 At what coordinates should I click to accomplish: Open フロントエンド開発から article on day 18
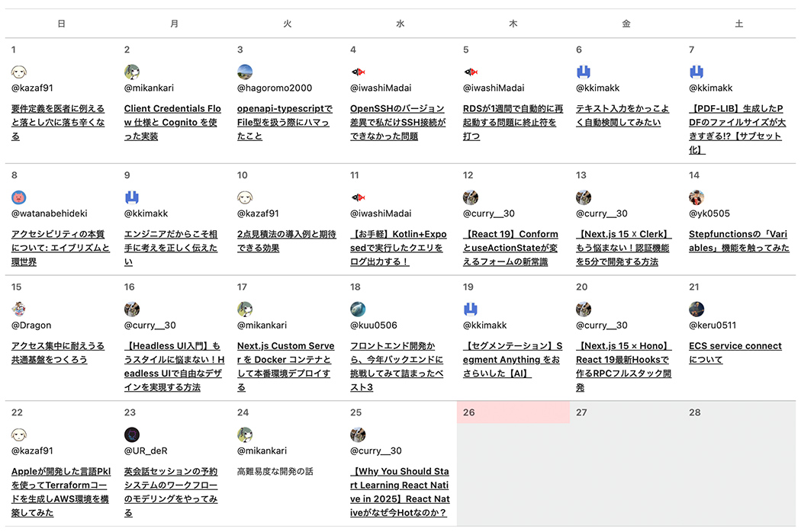(x=397, y=367)
